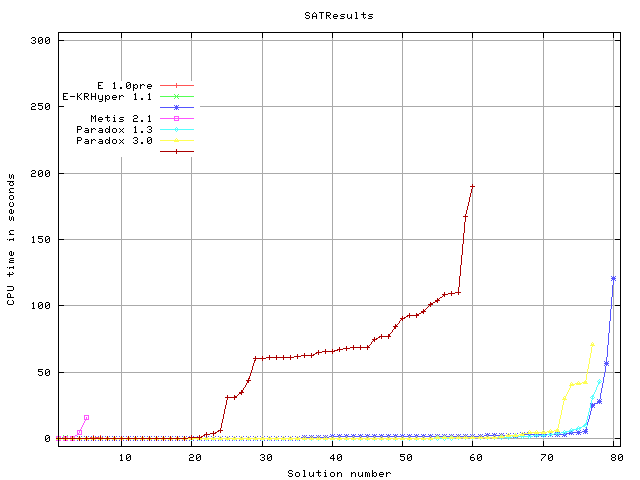Image resolution: width=640 pixels, height=480 pixels.
Task: Click the unlabeled dark red legend line sample
Action: (177, 152)
